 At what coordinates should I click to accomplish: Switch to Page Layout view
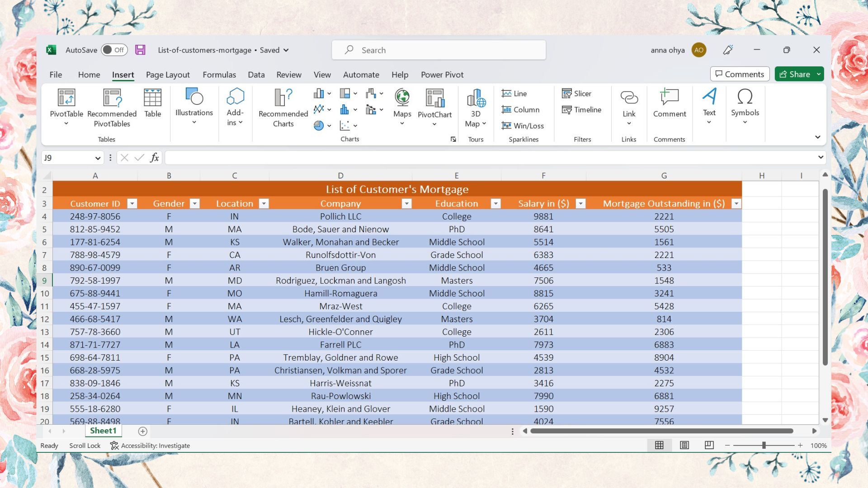(684, 445)
